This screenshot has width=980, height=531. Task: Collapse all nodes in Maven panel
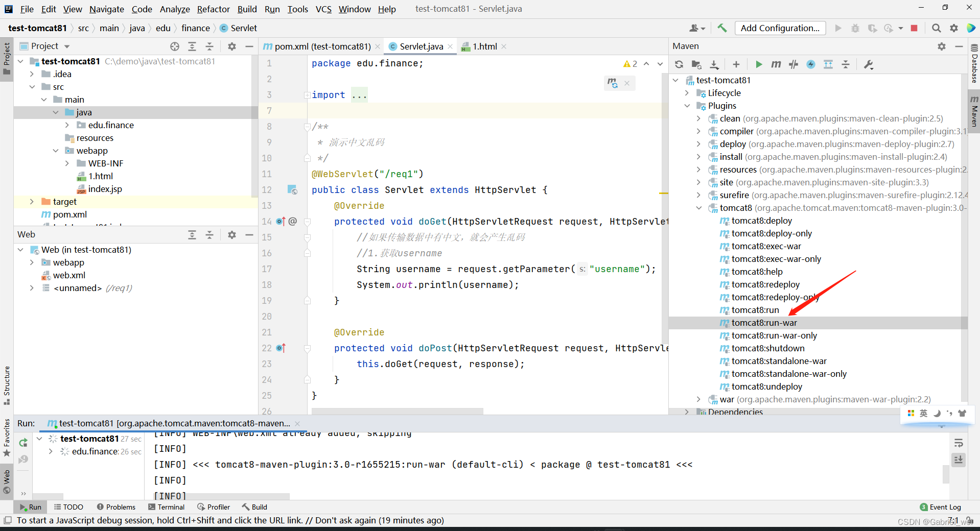(x=846, y=64)
